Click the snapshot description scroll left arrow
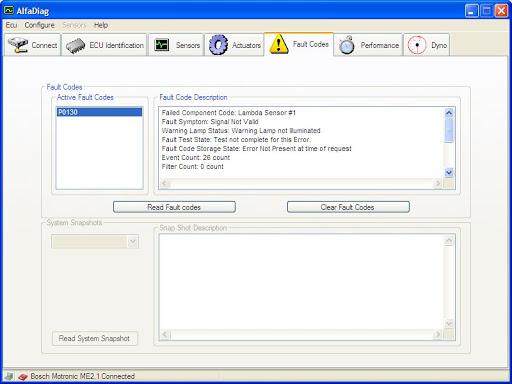The height and width of the screenshot is (384, 512). [x=165, y=334]
